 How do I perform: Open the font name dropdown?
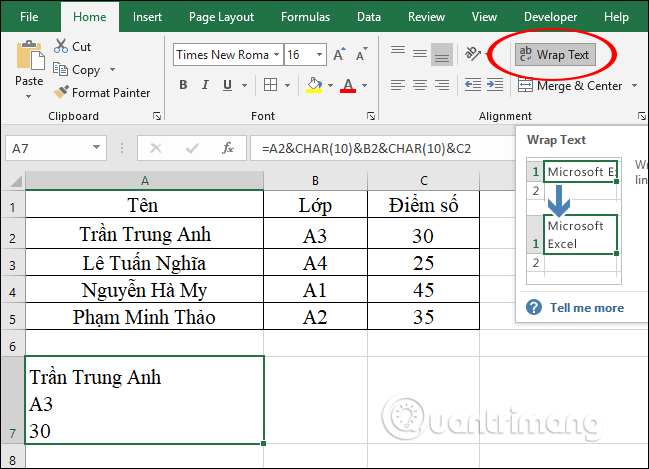coord(276,55)
